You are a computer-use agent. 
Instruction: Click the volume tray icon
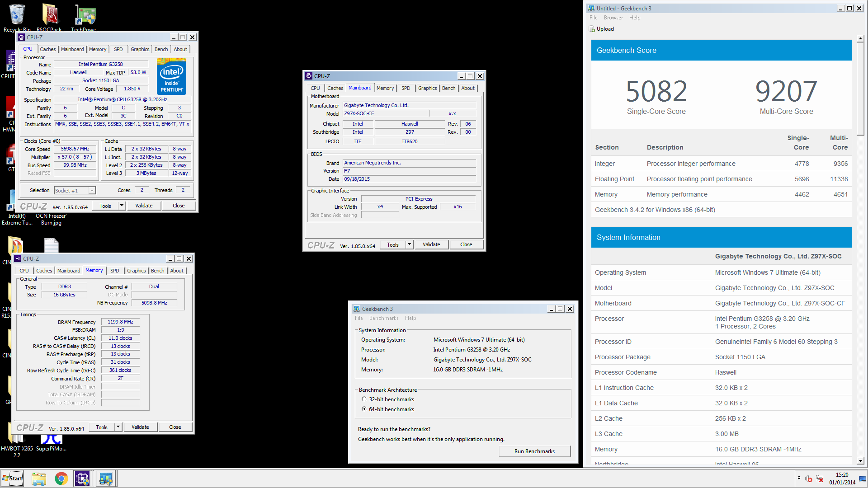pos(809,479)
